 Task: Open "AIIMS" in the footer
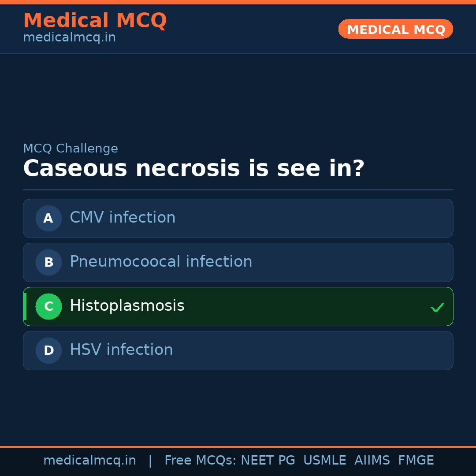click(372, 461)
